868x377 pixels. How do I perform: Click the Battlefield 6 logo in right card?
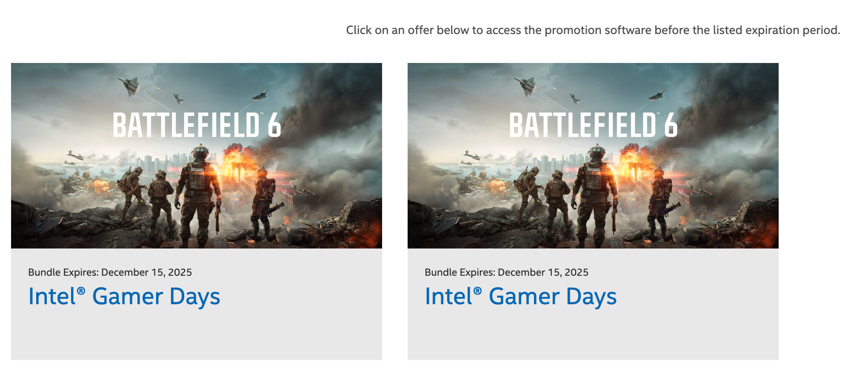click(x=593, y=125)
